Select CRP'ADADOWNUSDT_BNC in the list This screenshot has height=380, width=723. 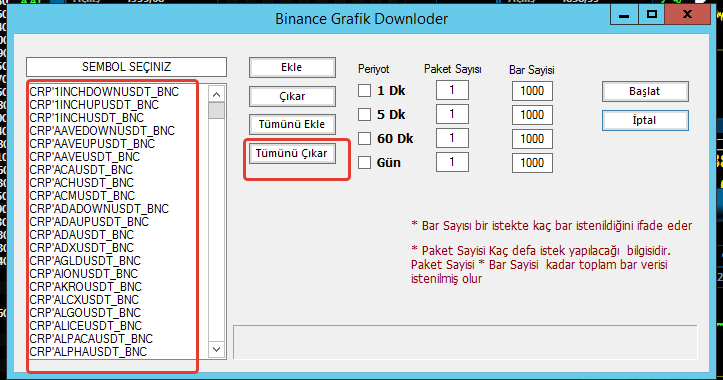99,209
